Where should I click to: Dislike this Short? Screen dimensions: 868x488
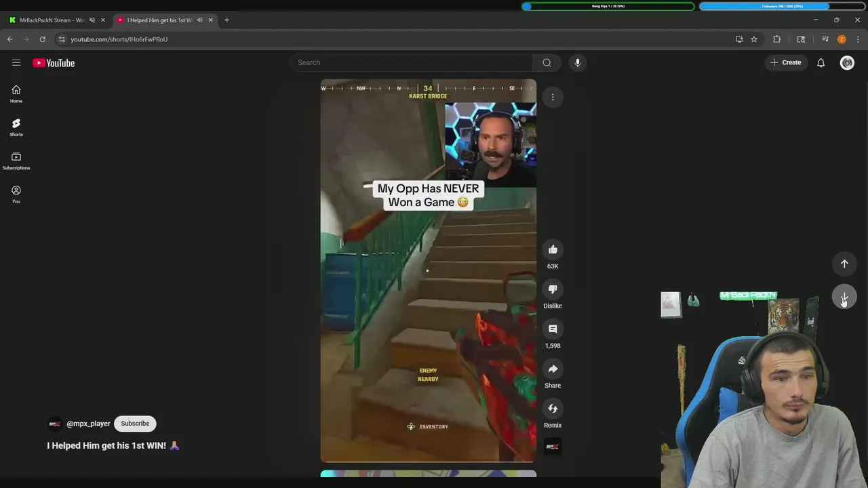(553, 289)
